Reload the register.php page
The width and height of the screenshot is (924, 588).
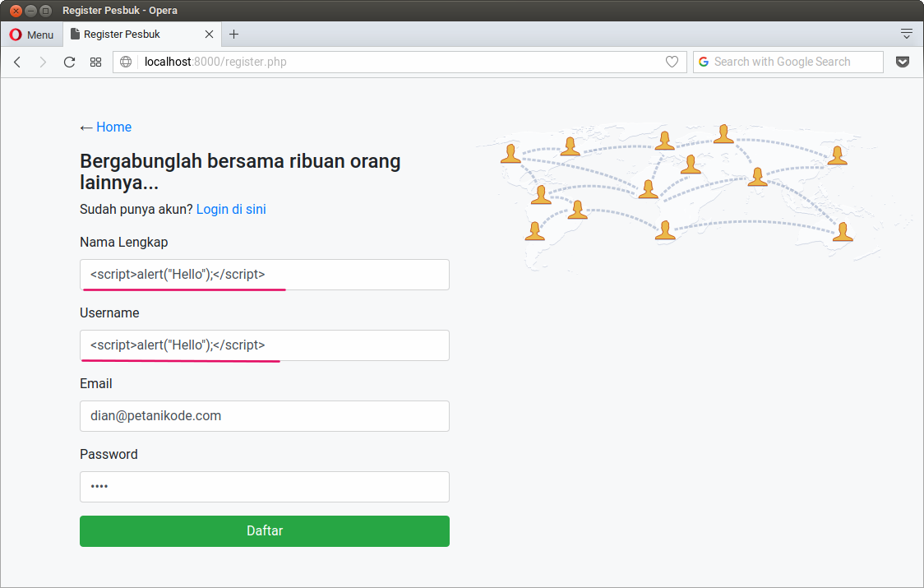point(69,62)
